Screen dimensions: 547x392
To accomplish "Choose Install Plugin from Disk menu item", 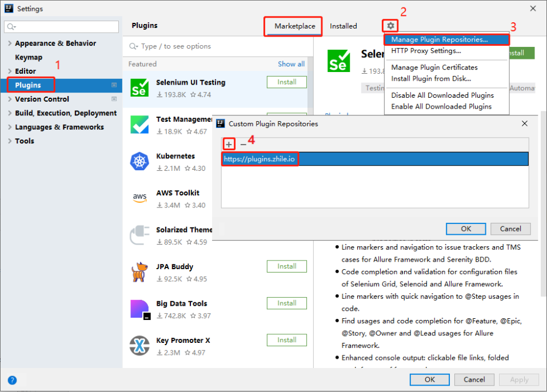I will tap(431, 79).
